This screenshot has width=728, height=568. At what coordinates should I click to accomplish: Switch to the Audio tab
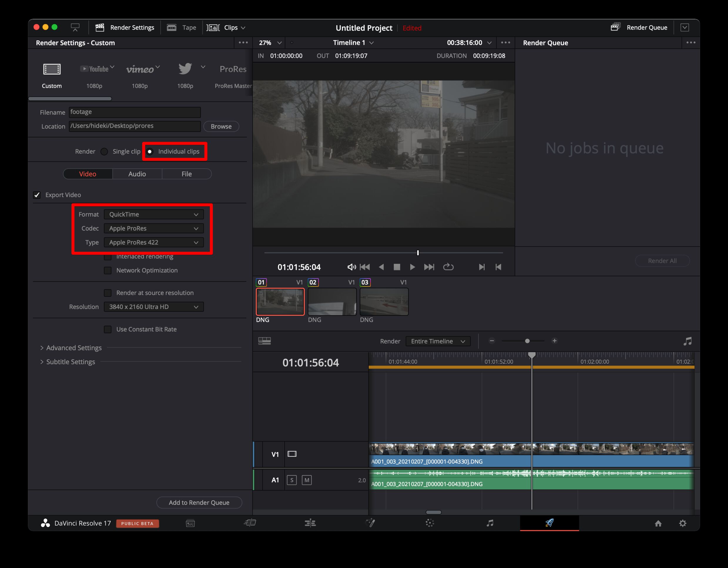[x=137, y=174]
